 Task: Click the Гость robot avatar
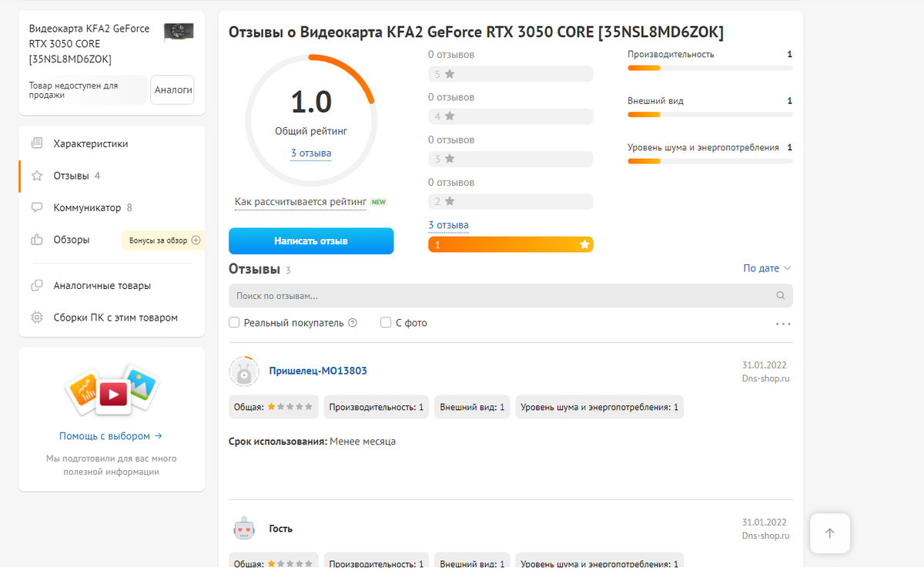243,529
